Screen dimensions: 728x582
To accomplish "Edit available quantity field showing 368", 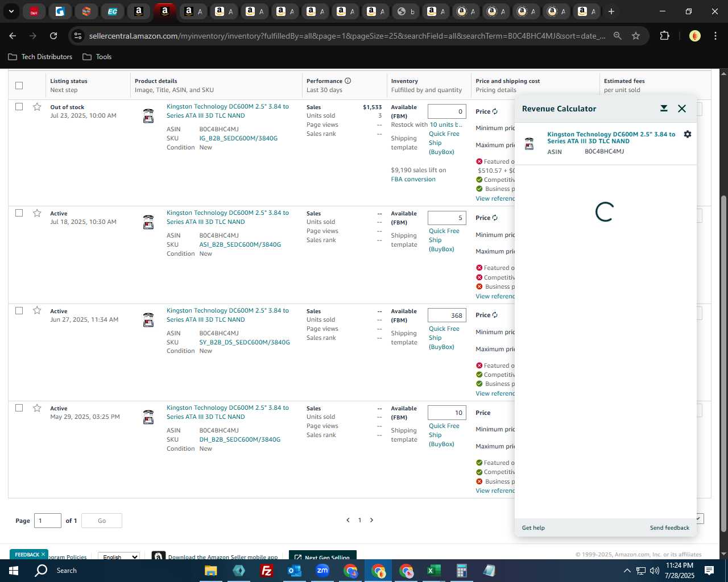I will pyautogui.click(x=447, y=315).
